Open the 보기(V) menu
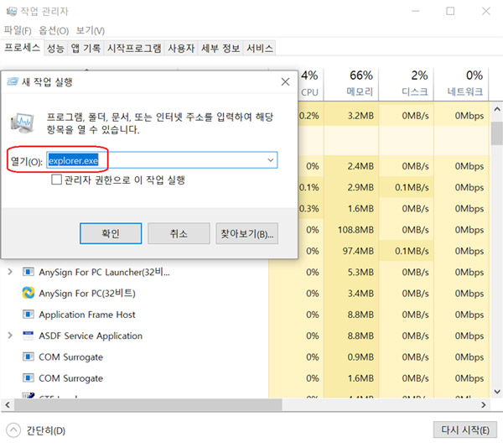 (91, 30)
